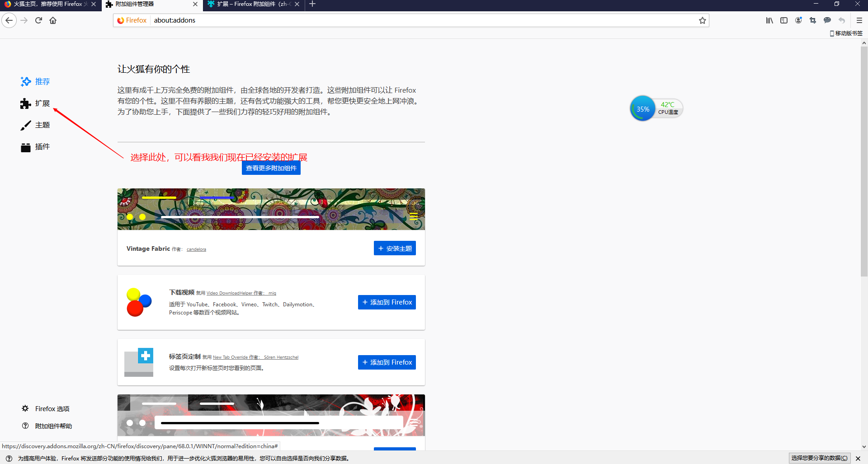Click the New Tab Override plus icon
Image resolution: width=868 pixels, height=464 pixels.
click(139, 362)
